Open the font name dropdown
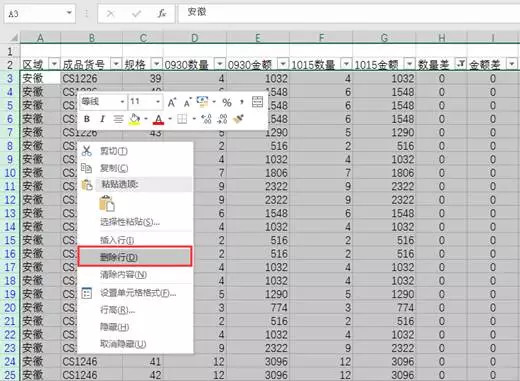The width and height of the screenshot is (520, 381). coord(123,102)
